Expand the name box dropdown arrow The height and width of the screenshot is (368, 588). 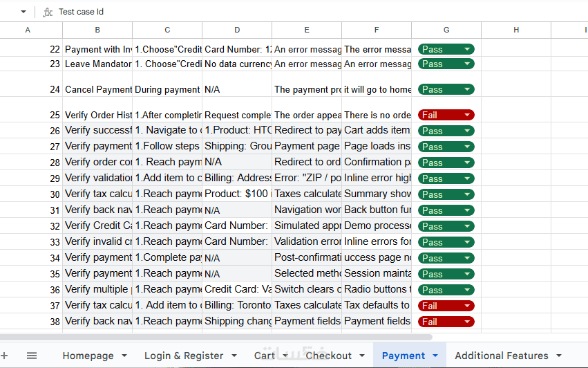pos(23,12)
